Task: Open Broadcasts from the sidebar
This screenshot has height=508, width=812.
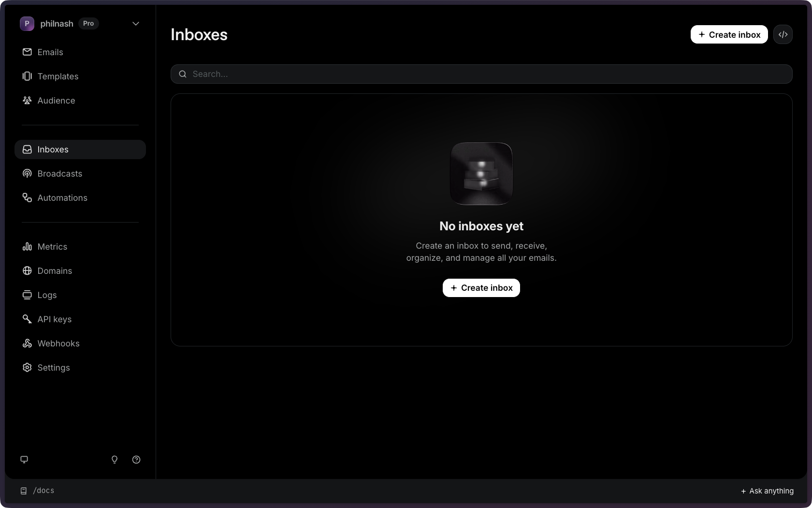Action: tap(80, 174)
